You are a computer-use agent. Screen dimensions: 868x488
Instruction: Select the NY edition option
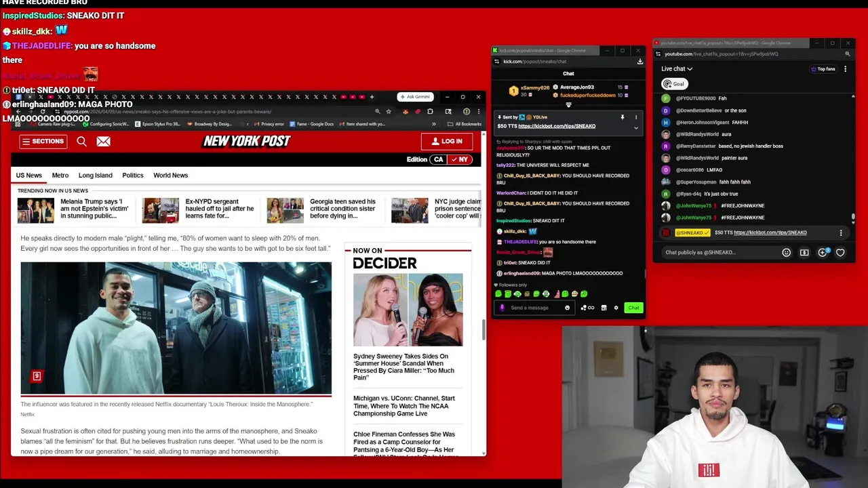point(460,160)
